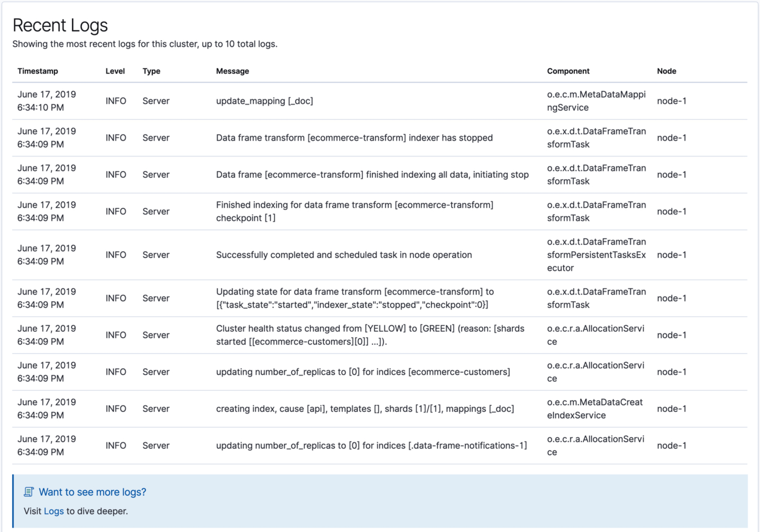Click the 'indexer has stopped' log row
The width and height of the screenshot is (760, 532).
pos(354,138)
